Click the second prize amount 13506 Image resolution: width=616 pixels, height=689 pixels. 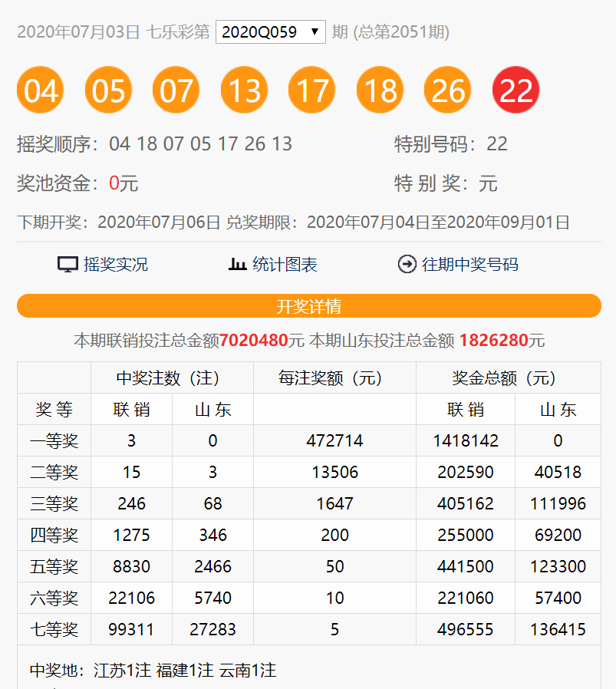pos(334,473)
